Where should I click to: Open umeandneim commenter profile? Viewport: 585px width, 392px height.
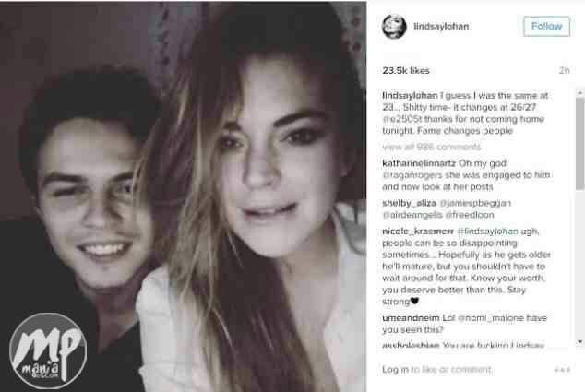(x=411, y=318)
